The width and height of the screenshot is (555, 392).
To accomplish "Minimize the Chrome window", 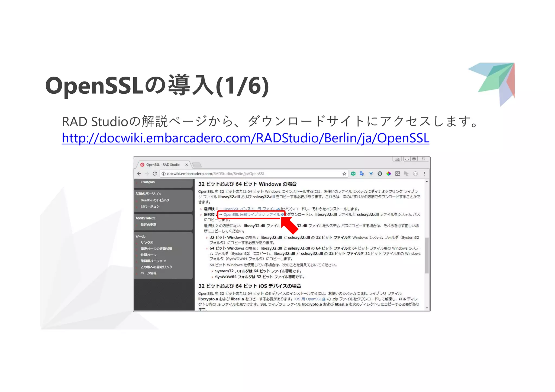I will 407,159.
